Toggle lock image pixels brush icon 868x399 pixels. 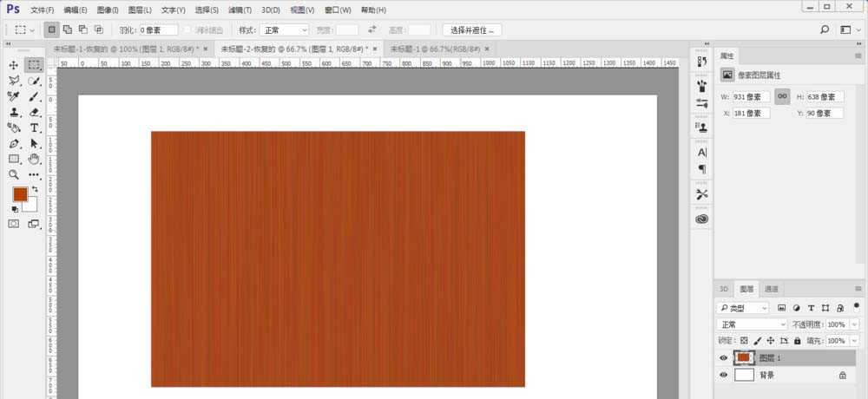(757, 341)
